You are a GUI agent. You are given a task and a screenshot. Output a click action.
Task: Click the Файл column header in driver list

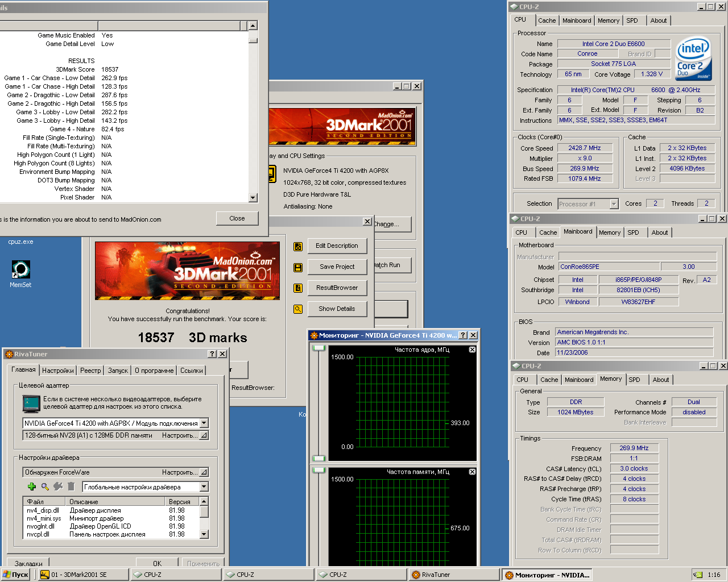[x=45, y=501]
